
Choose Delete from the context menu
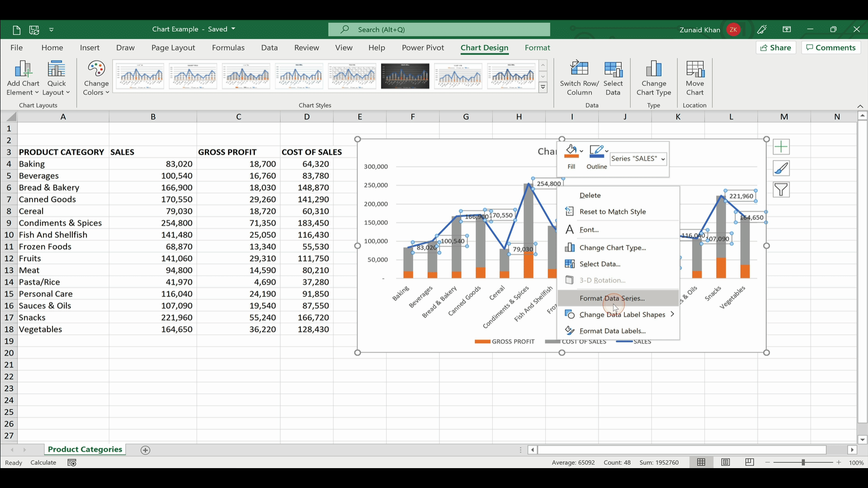618,195
